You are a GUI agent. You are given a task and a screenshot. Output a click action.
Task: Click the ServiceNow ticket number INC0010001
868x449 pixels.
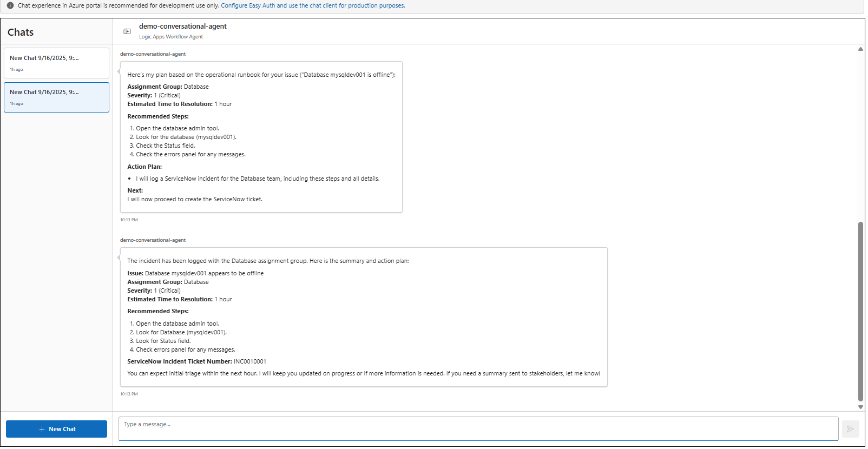click(x=249, y=361)
